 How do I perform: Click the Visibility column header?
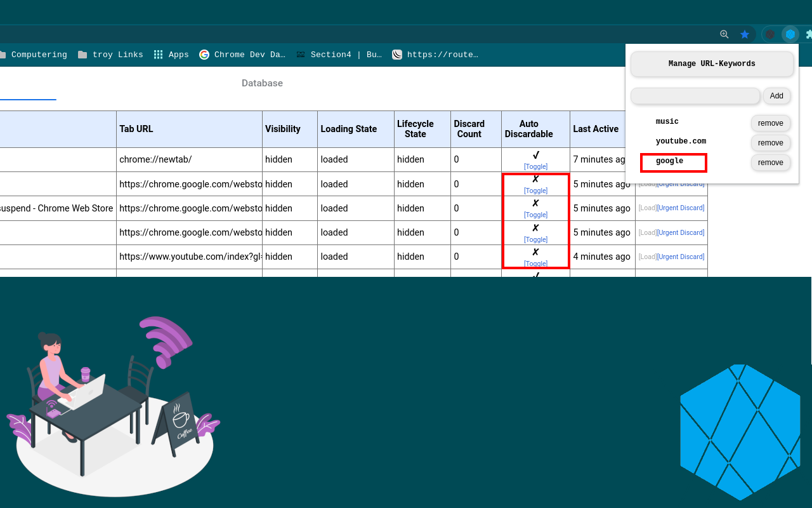[x=290, y=129]
